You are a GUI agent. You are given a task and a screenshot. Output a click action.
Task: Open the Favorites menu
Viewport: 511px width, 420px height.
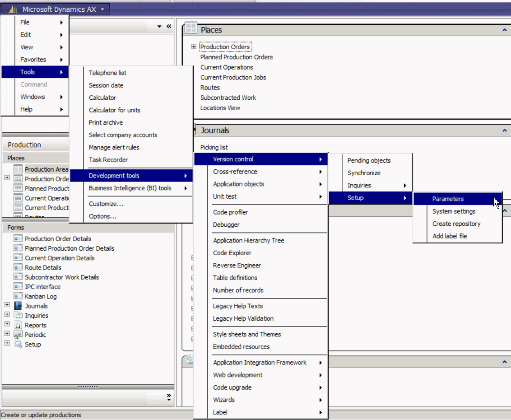tap(35, 59)
